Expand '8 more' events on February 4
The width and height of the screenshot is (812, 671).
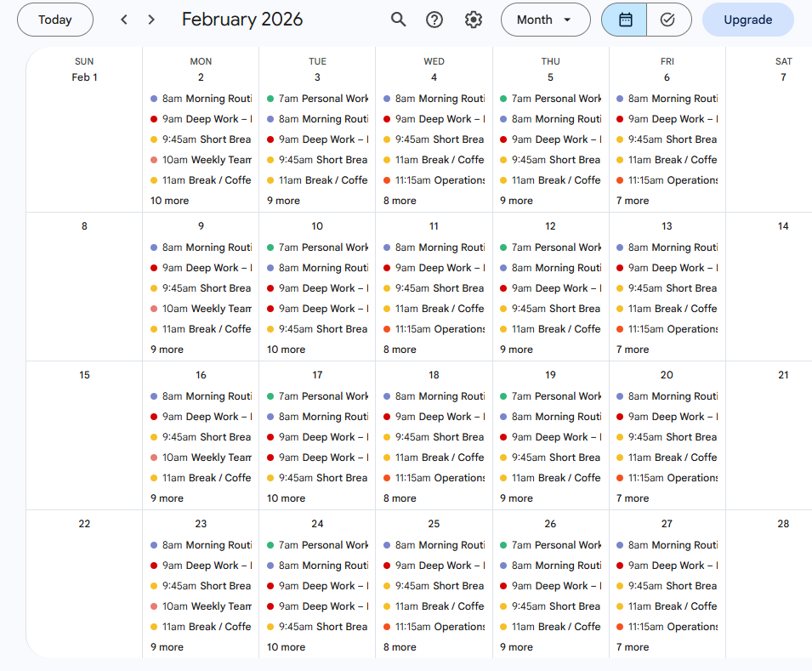tap(400, 201)
